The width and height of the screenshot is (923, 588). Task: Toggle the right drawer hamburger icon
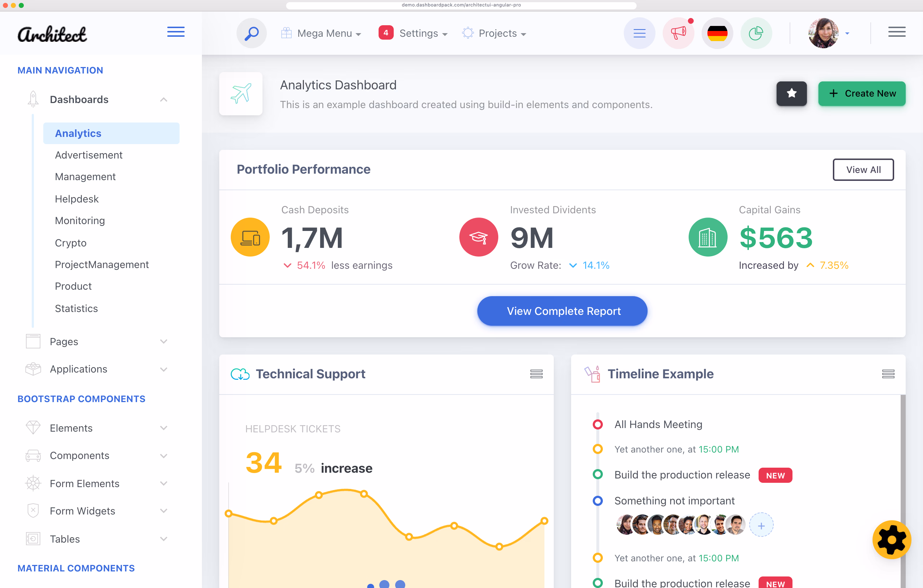pyautogui.click(x=897, y=32)
